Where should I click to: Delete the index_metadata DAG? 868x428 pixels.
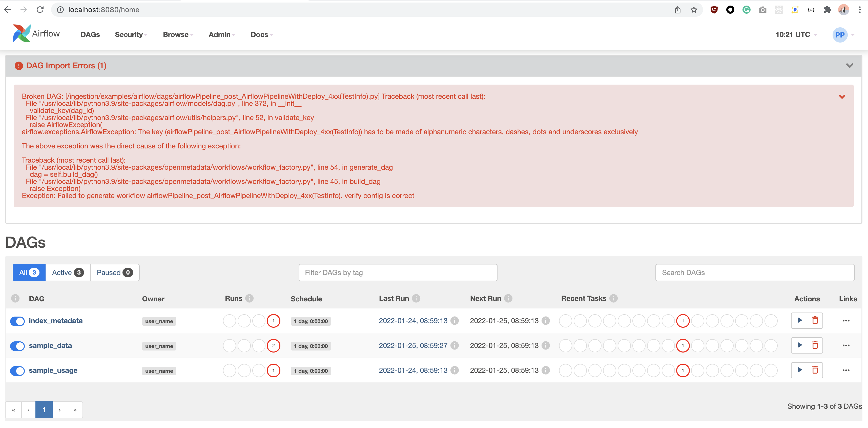pos(815,320)
